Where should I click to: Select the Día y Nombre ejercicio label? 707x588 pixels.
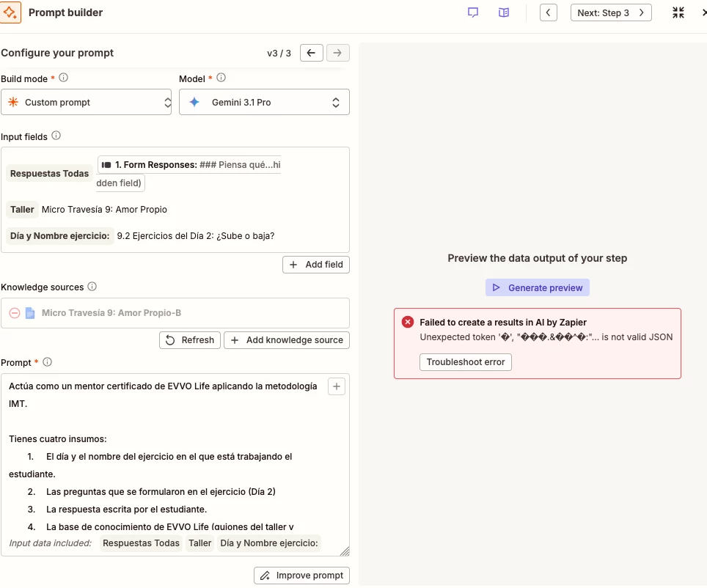(59, 236)
